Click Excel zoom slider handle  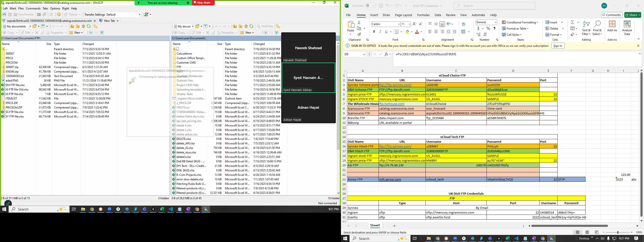click(x=617, y=232)
